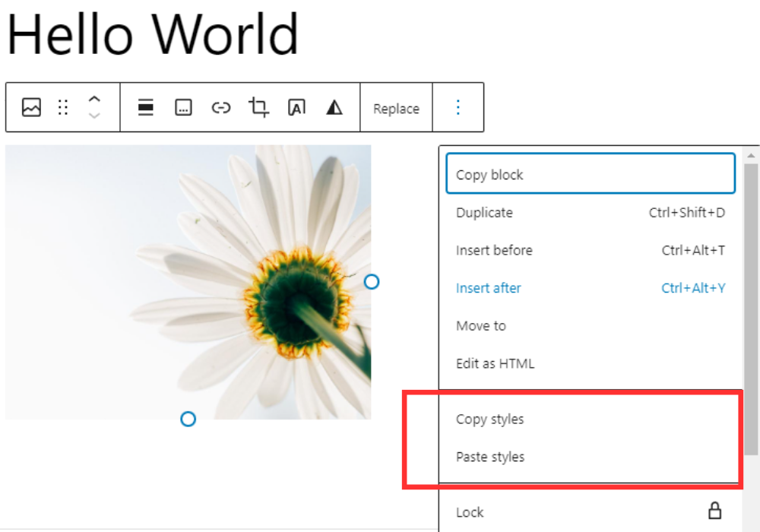Select the crop image tool
This screenshot has height=532, width=760.
258,107
